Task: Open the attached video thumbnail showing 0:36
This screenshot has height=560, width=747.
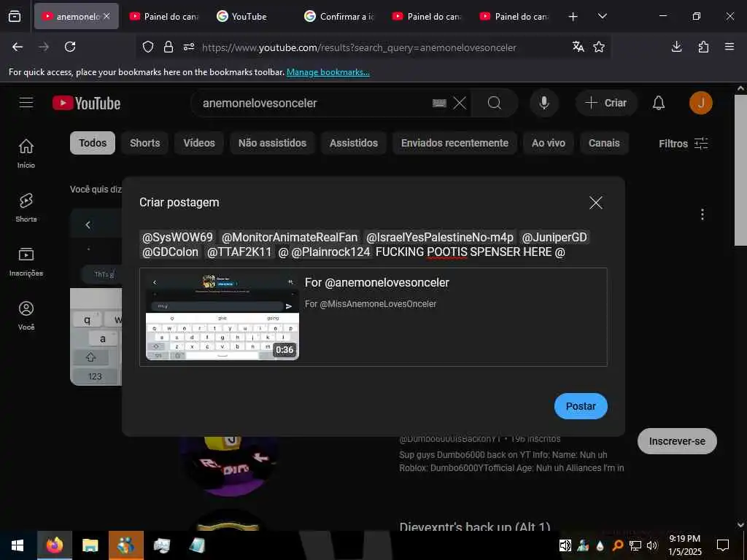Action: pos(222,316)
